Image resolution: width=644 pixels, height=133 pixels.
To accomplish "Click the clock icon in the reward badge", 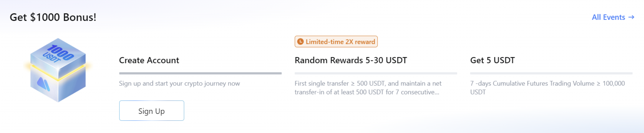I will 300,42.
